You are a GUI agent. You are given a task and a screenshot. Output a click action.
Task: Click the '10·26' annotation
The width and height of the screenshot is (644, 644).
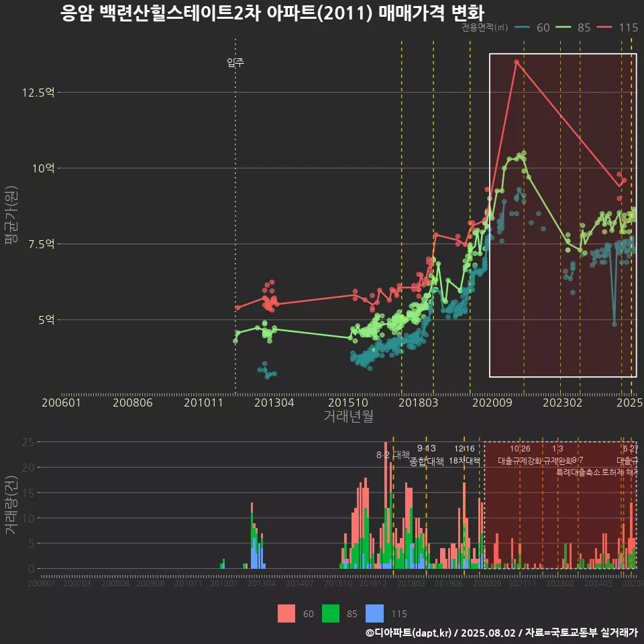tap(520, 449)
